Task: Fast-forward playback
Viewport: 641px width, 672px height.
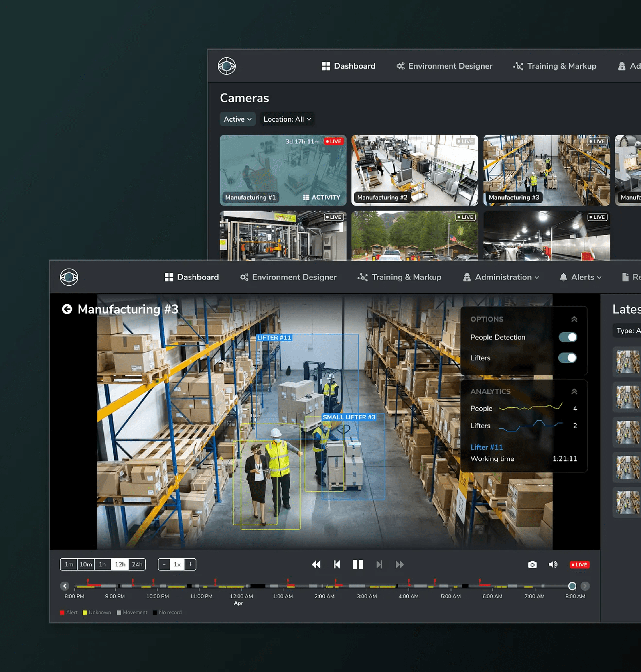Action: tap(399, 565)
